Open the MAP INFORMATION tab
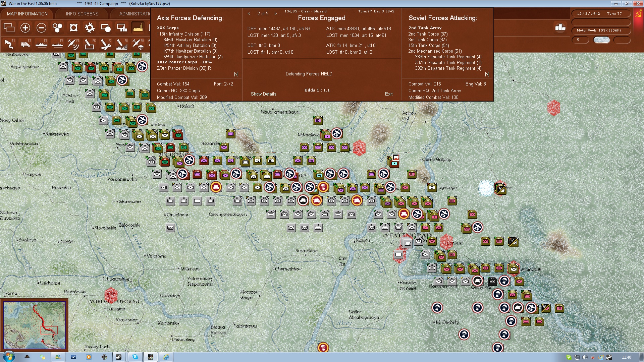This screenshot has width=644, height=362. [27, 14]
